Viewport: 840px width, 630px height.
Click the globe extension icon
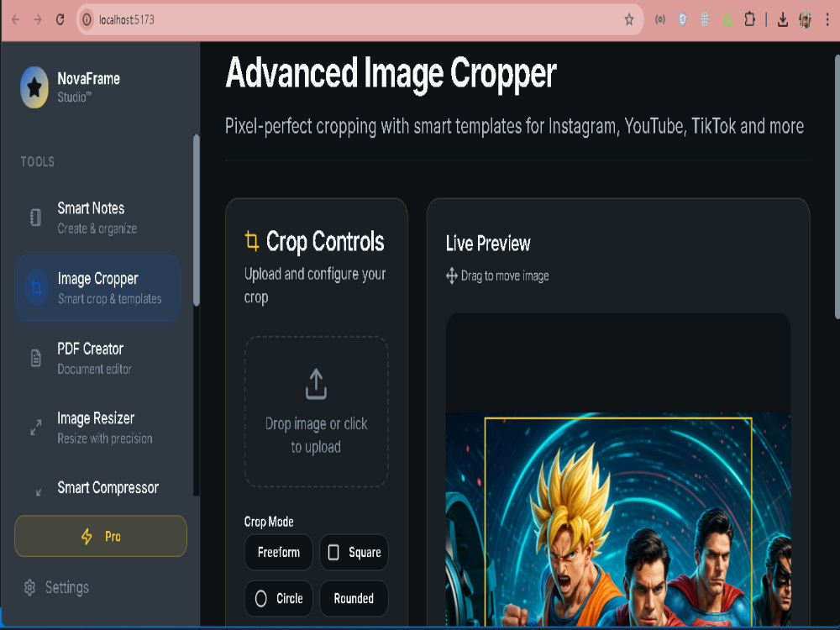coord(705,20)
